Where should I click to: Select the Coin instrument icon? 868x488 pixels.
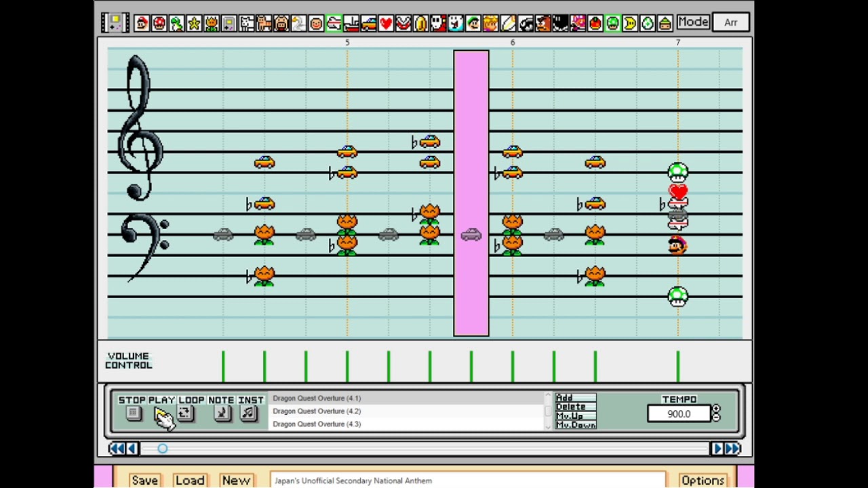pos(420,24)
